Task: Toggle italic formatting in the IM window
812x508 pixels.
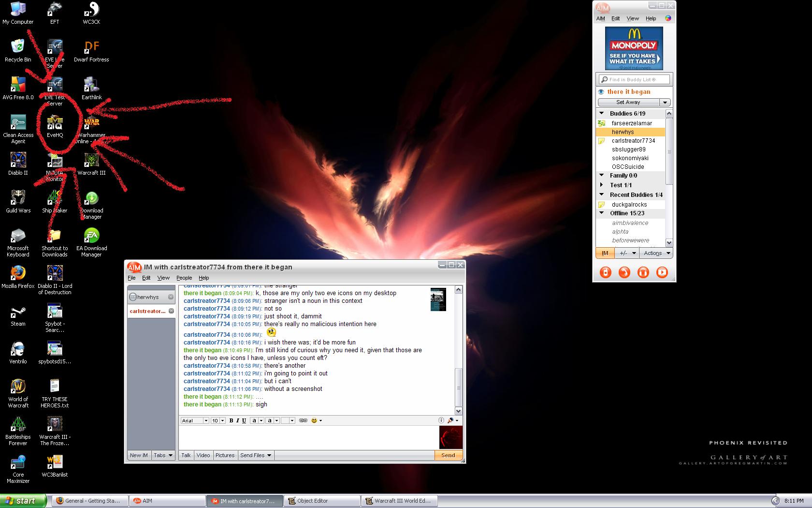Action: 237,420
